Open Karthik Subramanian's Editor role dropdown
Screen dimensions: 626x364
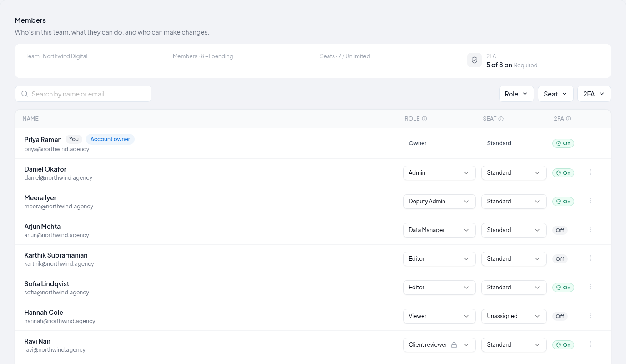[x=439, y=259]
